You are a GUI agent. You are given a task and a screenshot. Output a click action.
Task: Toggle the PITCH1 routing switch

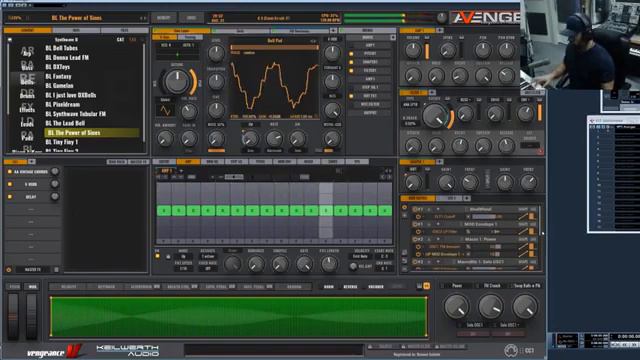(x=351, y=54)
